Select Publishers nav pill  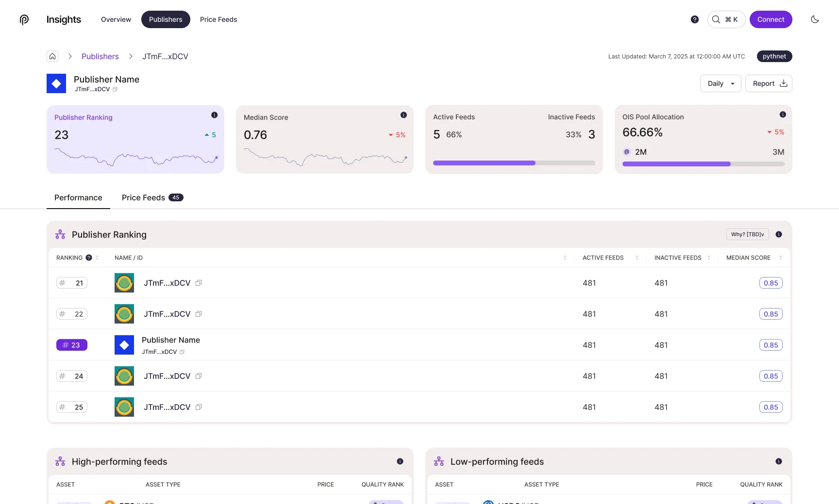coord(166,19)
